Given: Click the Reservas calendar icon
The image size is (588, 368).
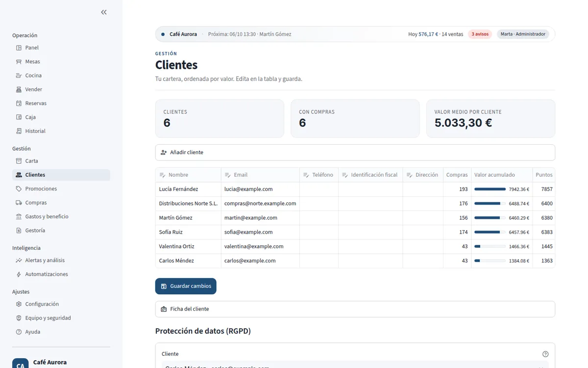Looking at the screenshot, I should click(19, 104).
